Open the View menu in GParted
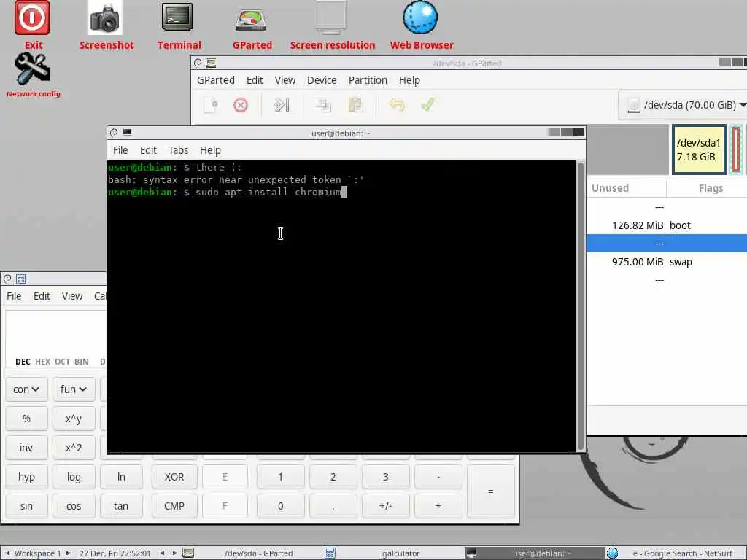Viewport: 747px width, 560px height. 285,80
